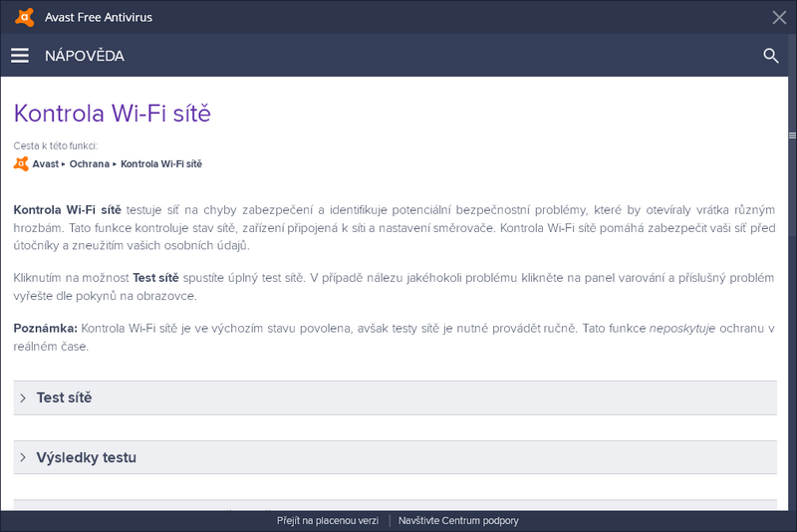This screenshot has height=532, width=797.
Task: Click the NÁPOVĚDA header title
Action: (x=85, y=56)
